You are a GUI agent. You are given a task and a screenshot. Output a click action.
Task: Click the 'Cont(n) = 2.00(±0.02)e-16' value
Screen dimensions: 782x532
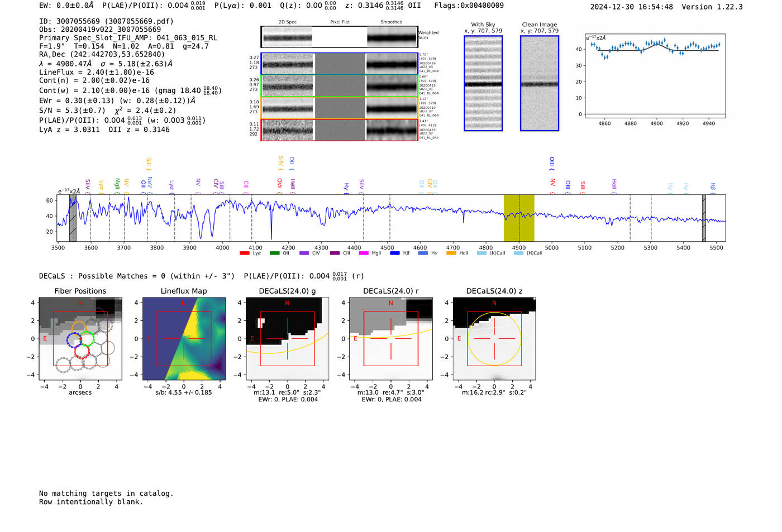(x=94, y=80)
